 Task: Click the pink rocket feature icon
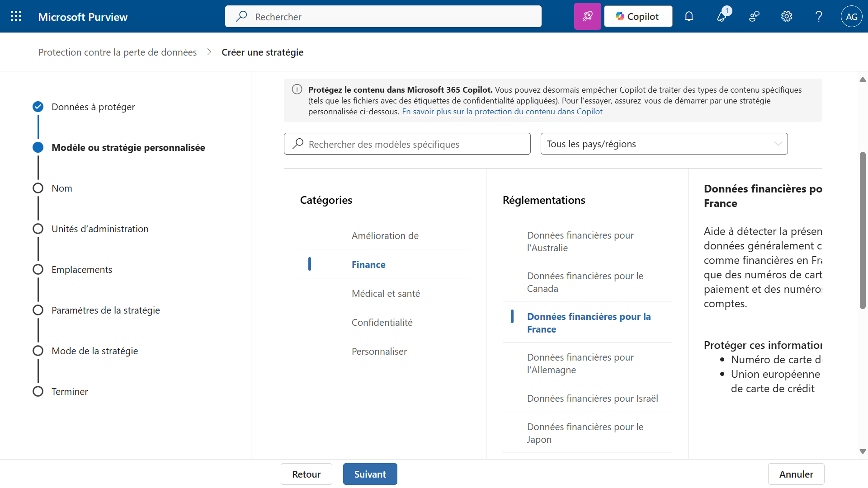(587, 17)
